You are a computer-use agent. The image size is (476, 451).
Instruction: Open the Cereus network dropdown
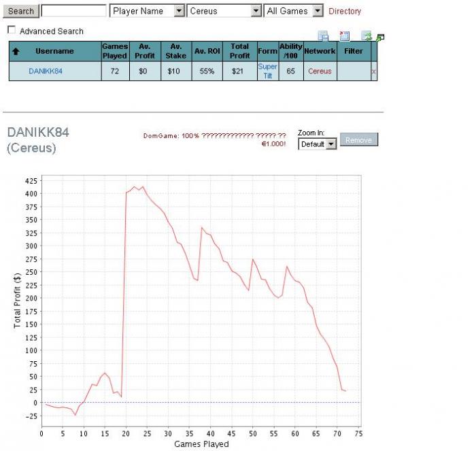pos(224,11)
